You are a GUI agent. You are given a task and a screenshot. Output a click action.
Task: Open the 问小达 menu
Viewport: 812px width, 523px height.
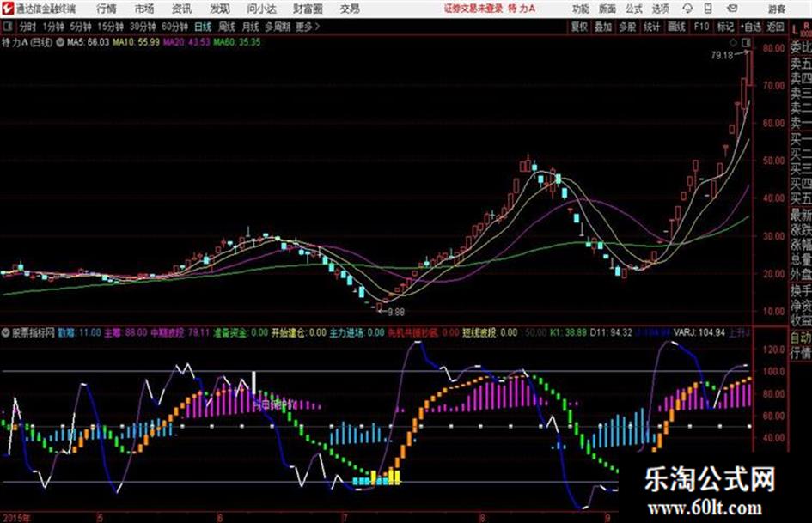point(261,9)
